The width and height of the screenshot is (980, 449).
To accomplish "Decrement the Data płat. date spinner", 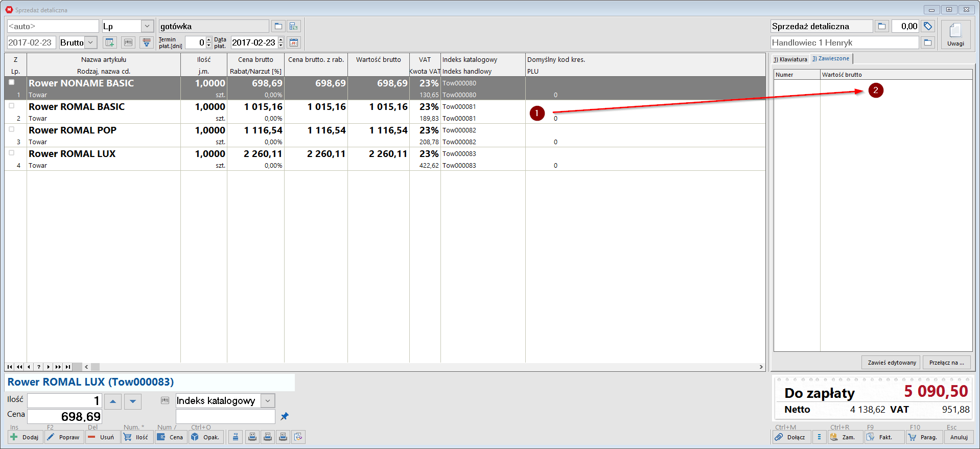I will click(x=281, y=46).
